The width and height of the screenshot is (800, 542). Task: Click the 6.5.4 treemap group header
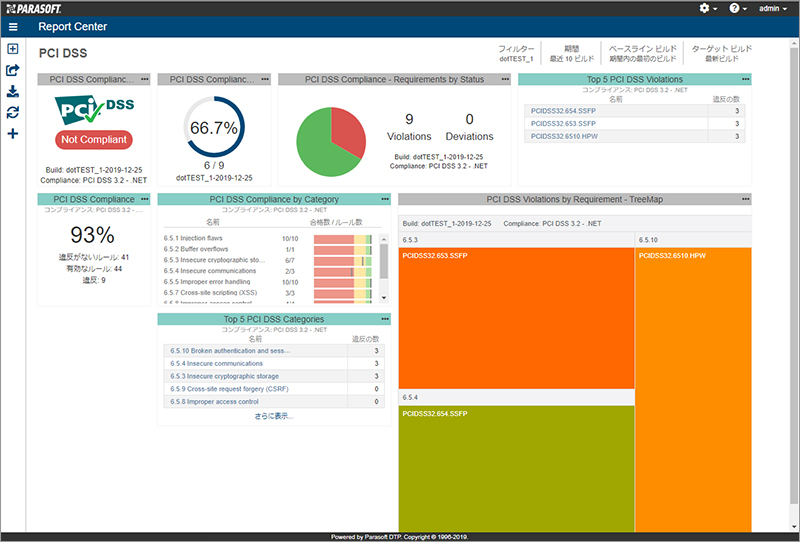(516, 398)
